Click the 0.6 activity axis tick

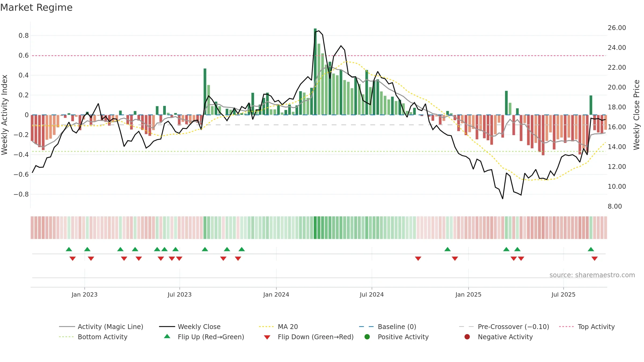click(24, 55)
